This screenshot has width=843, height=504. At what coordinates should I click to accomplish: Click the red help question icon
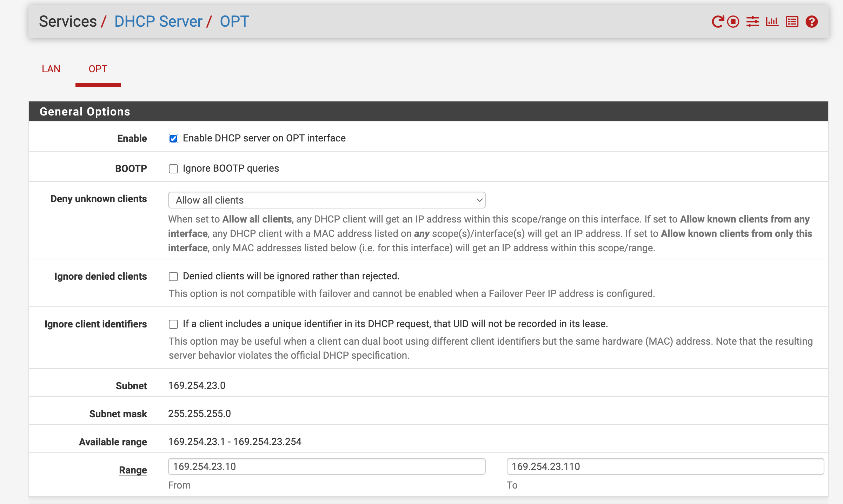pyautogui.click(x=812, y=22)
